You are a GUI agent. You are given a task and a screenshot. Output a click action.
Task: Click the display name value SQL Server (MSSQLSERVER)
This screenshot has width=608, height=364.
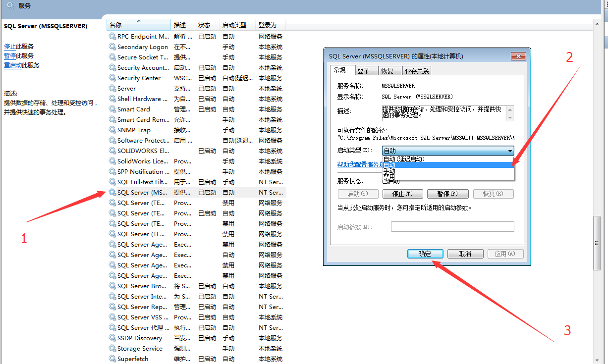click(x=417, y=97)
